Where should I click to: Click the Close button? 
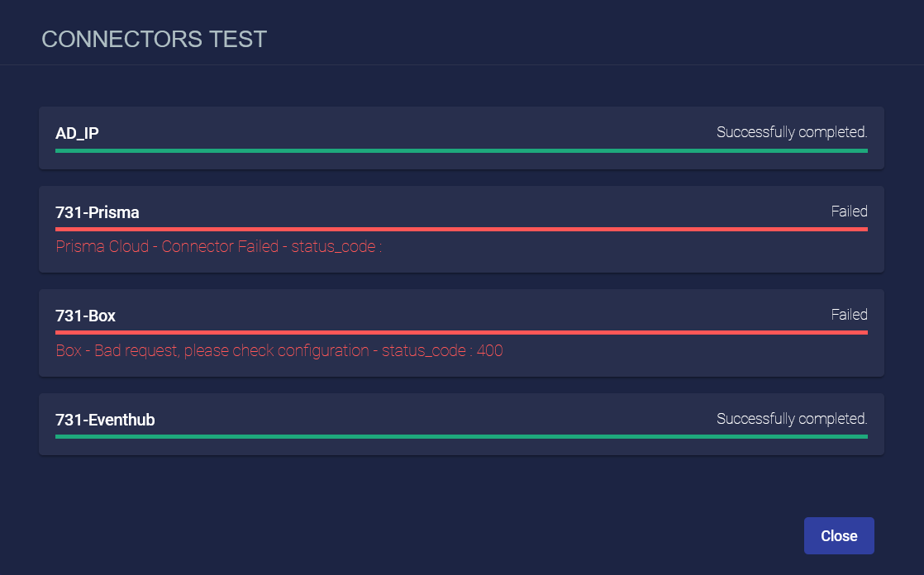[839, 536]
